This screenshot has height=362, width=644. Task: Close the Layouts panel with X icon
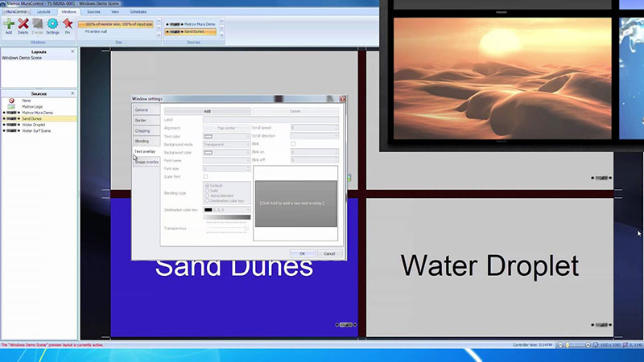point(72,51)
